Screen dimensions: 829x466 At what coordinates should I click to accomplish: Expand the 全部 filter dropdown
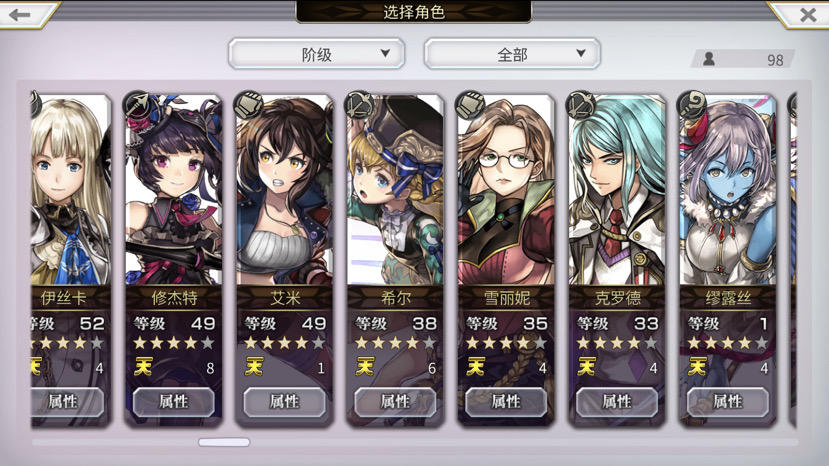(x=512, y=53)
